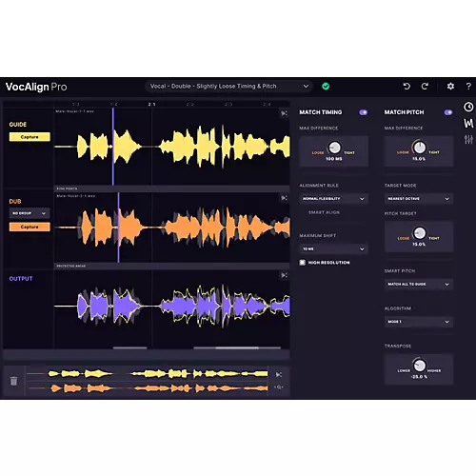The image size is (476, 476).
Task: Click the 2.1 bar marker on the timeline ruler
Action: tap(151, 105)
